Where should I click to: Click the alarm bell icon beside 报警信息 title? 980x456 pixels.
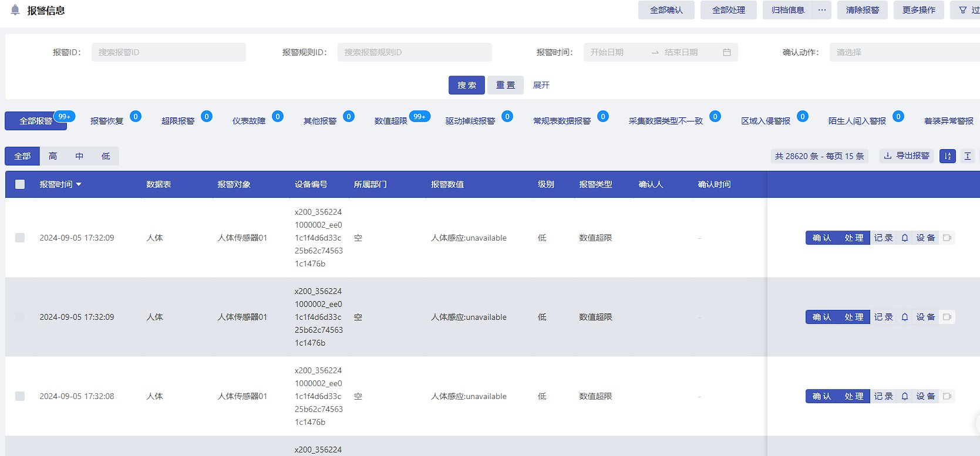tap(15, 10)
